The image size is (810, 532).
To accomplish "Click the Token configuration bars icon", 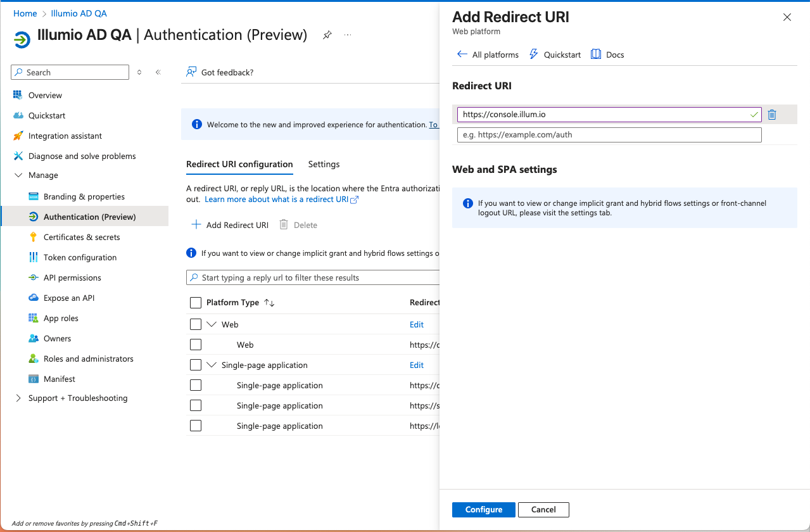I will point(33,257).
